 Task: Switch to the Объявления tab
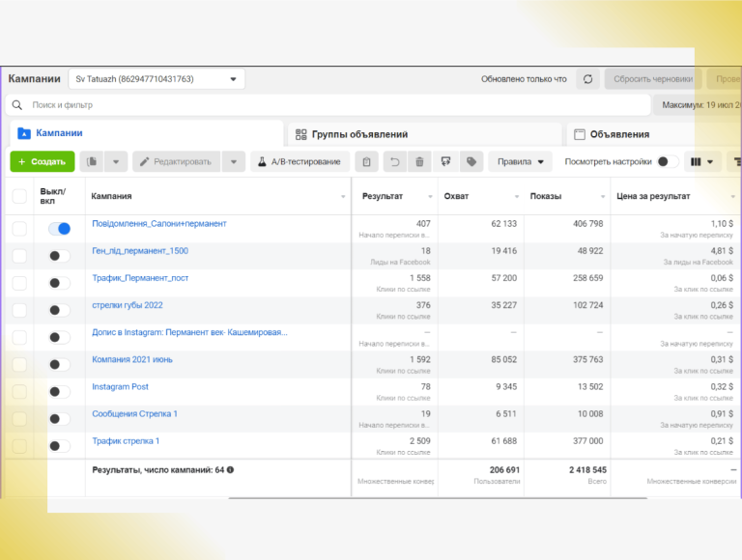(654, 134)
